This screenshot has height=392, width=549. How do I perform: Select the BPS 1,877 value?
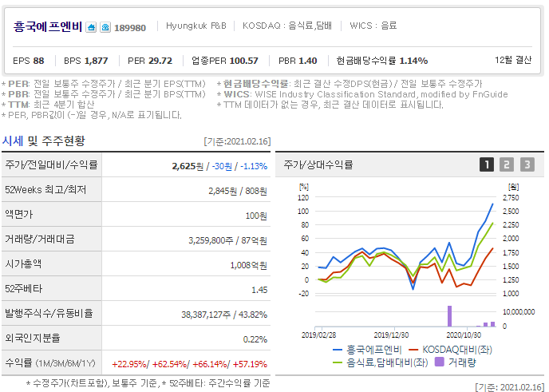(86, 61)
